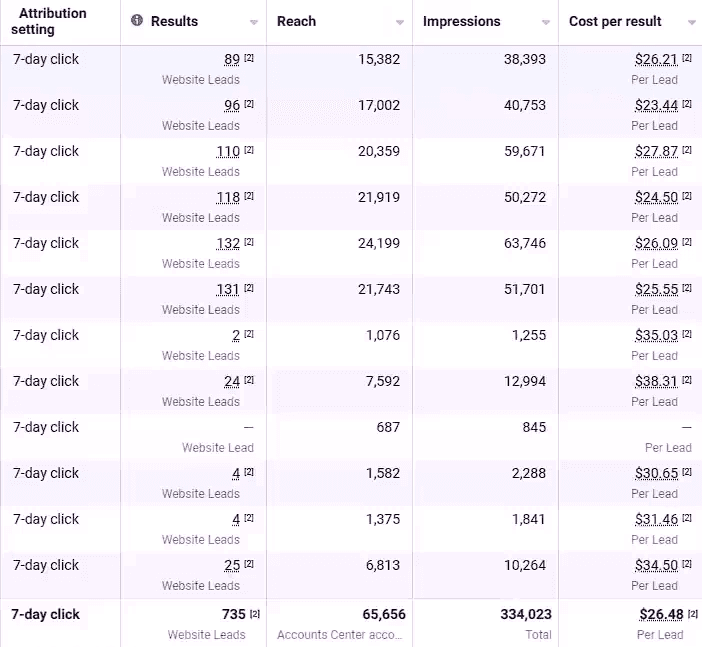Screen dimensions: 702x647
Task: Click the $31.46 cost per lead
Action: coord(656,519)
